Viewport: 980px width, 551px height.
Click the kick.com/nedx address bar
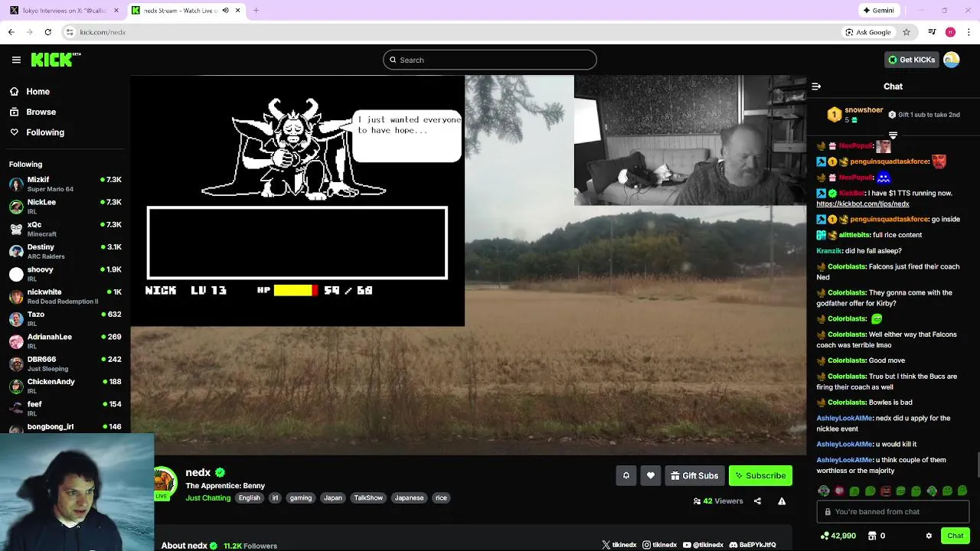click(x=452, y=32)
